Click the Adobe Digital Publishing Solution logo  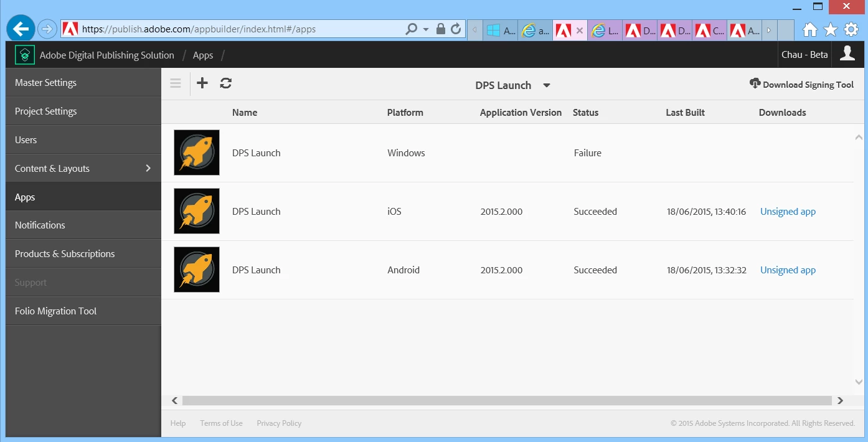coord(25,55)
